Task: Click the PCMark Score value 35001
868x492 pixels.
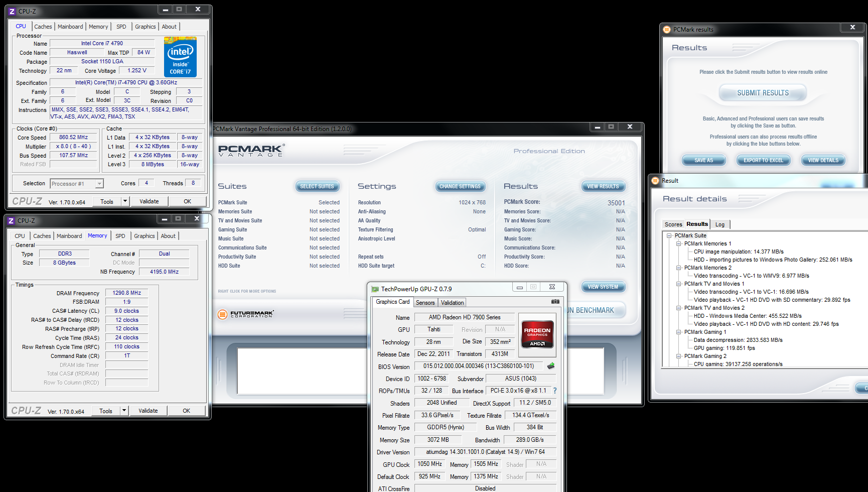Action: (616, 203)
